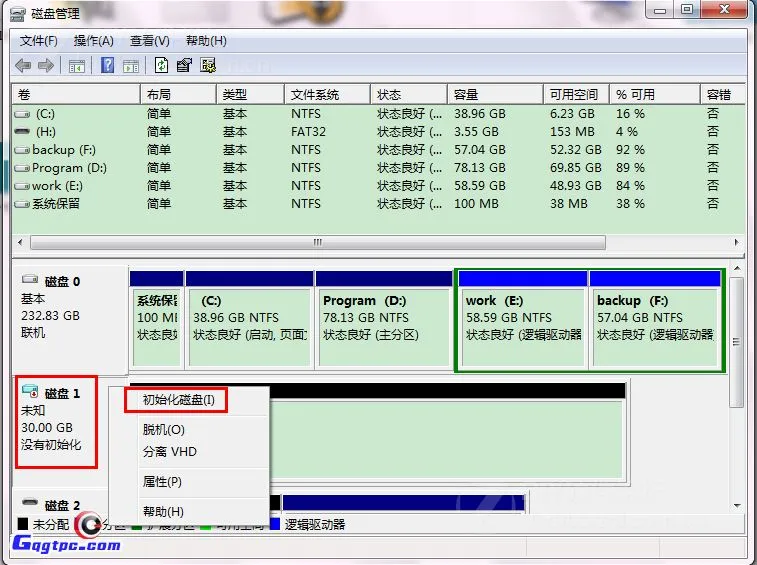Image resolution: width=757 pixels, height=565 pixels.
Task: Click the volume list scroll left arrow
Action: pos(20,242)
